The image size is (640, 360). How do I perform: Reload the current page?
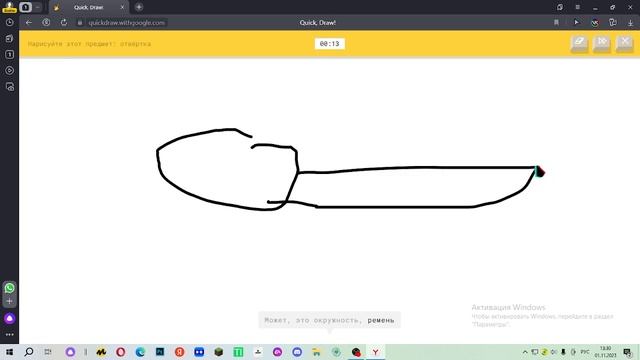point(64,22)
